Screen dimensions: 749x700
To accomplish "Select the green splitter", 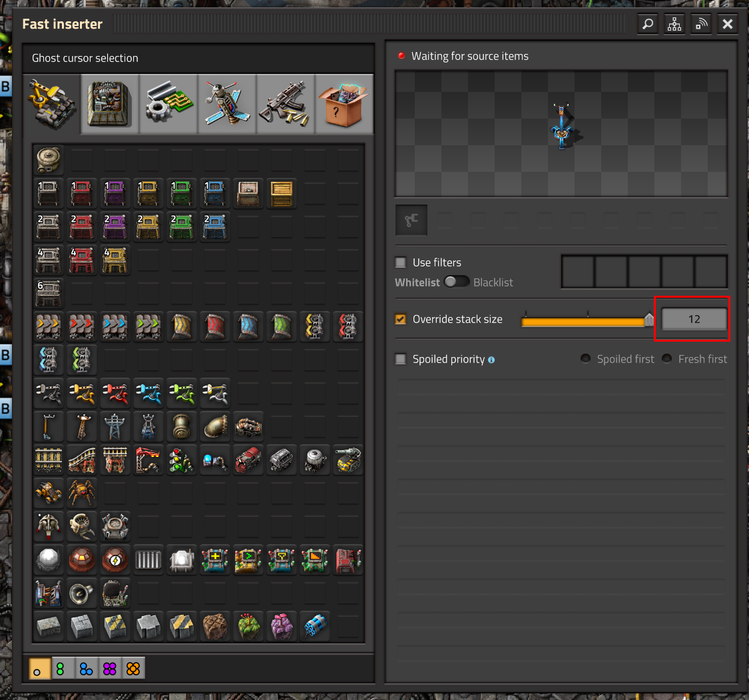I will click(82, 360).
